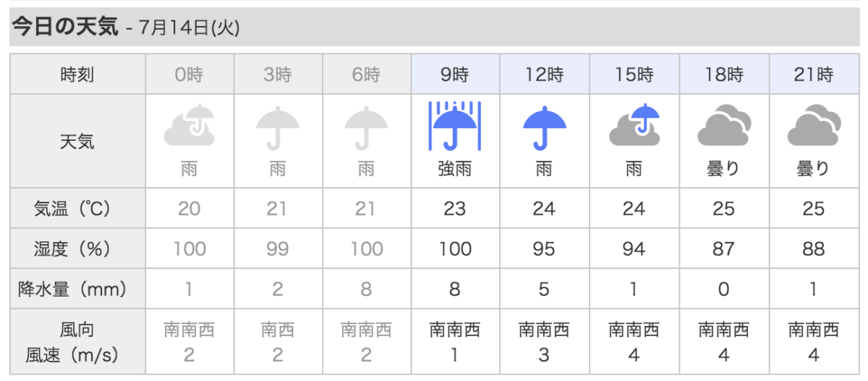Click the 風向 風速 row label
This screenshot has width=868, height=381.
[77, 343]
